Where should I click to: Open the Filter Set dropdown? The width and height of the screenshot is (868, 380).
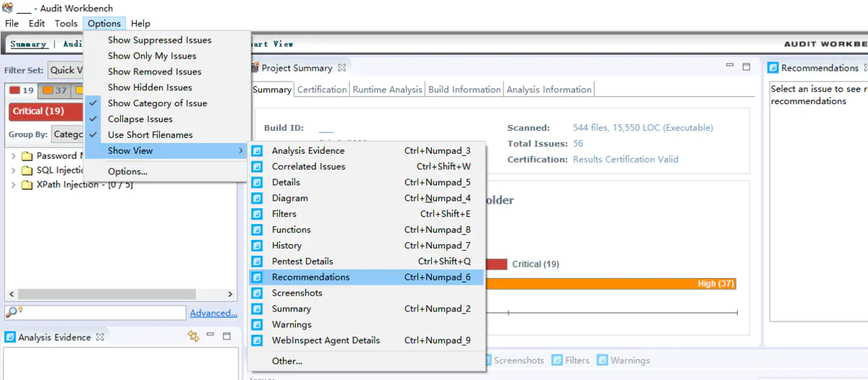click(66, 70)
